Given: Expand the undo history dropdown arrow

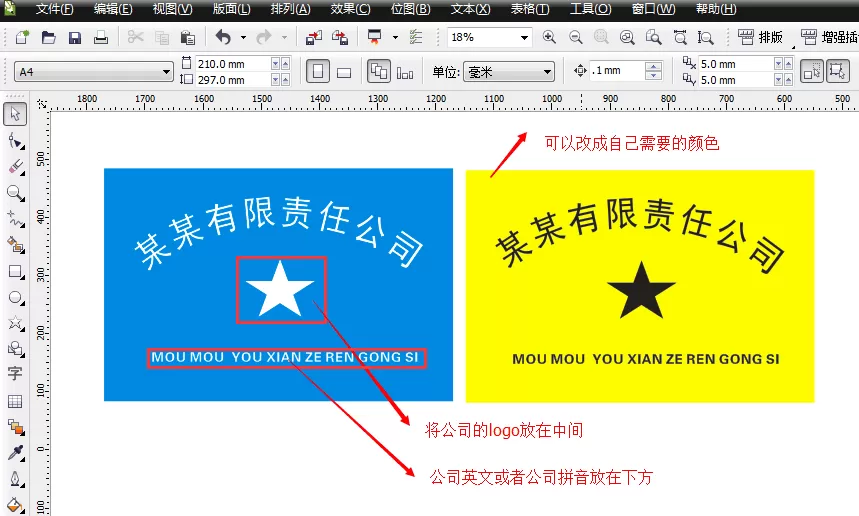Looking at the screenshot, I should [x=243, y=37].
